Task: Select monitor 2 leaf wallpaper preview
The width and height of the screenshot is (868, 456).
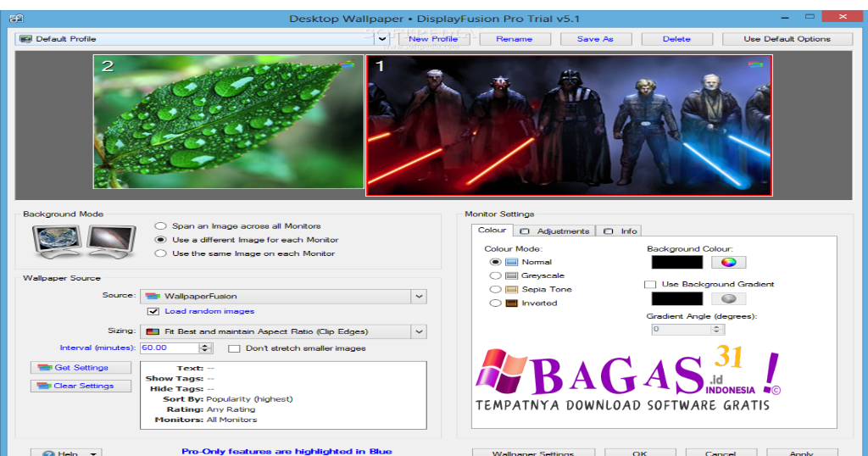Action: pyautogui.click(x=229, y=121)
